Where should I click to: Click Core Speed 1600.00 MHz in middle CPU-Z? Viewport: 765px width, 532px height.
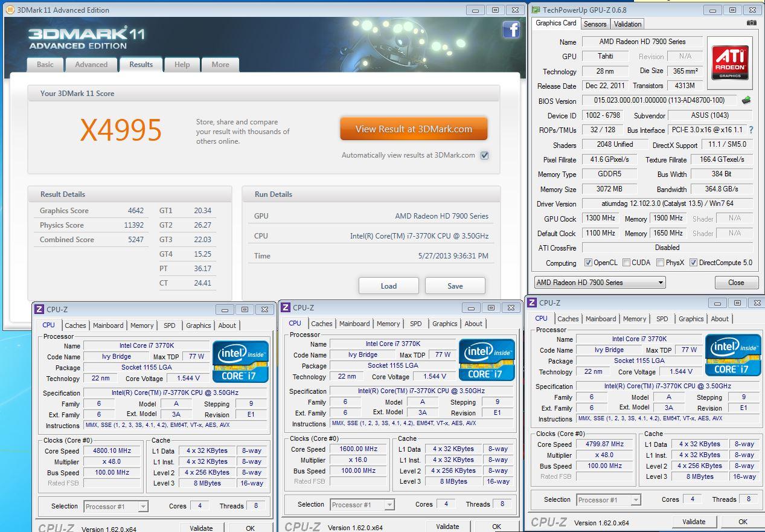[359, 449]
